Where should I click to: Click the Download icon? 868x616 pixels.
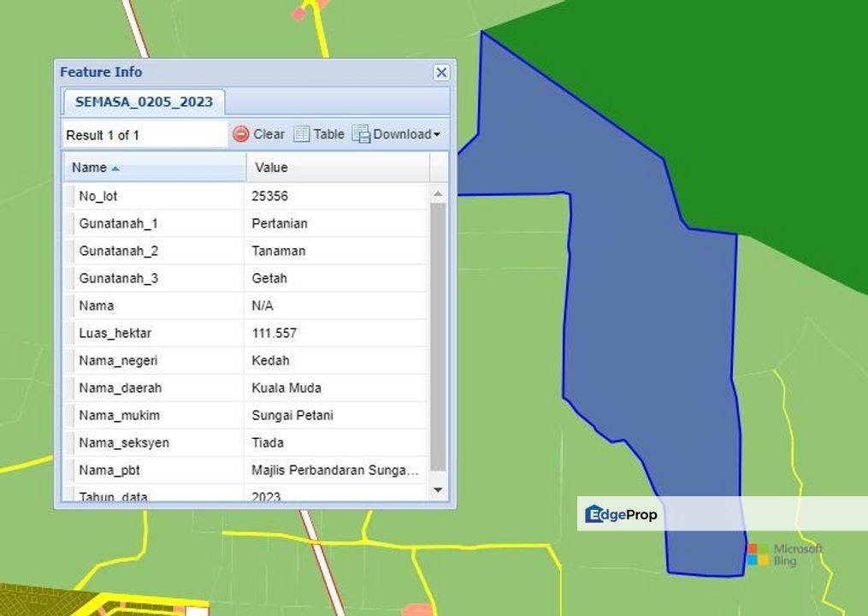coord(361,134)
